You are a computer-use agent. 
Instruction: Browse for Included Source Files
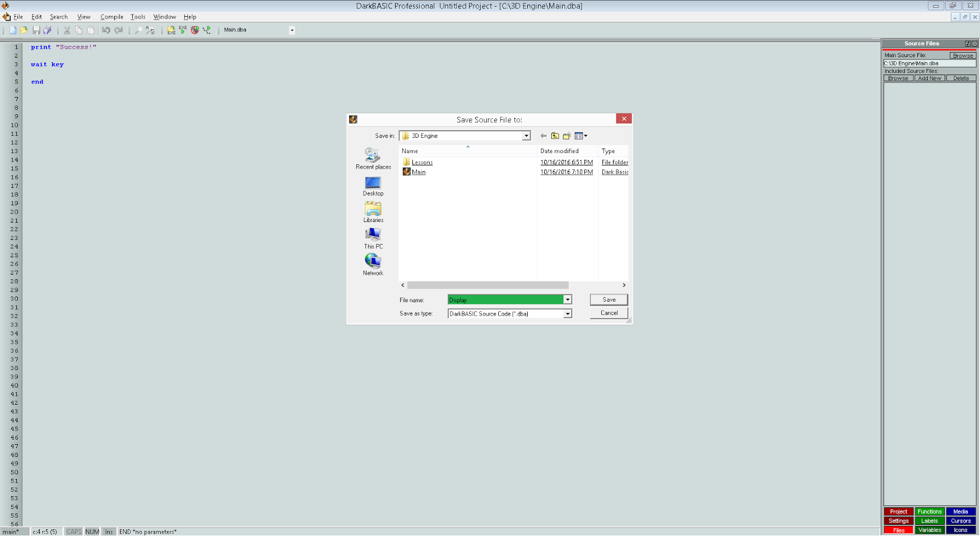coord(898,78)
